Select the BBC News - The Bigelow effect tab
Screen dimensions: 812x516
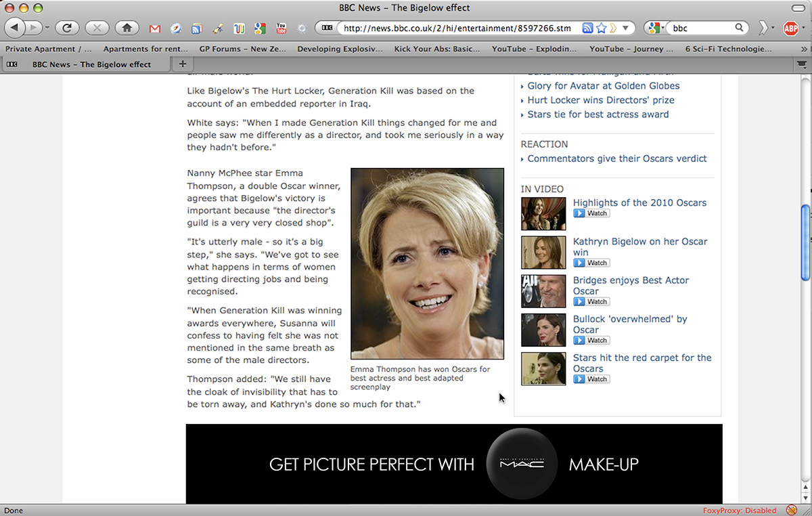(86, 64)
